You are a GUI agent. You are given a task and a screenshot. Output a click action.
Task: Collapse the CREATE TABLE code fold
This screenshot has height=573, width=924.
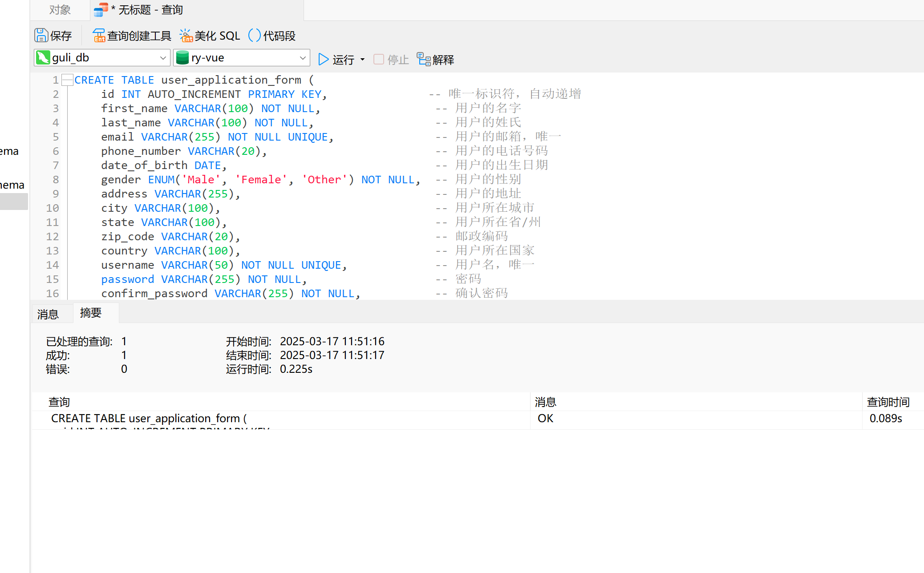pyautogui.click(x=67, y=80)
